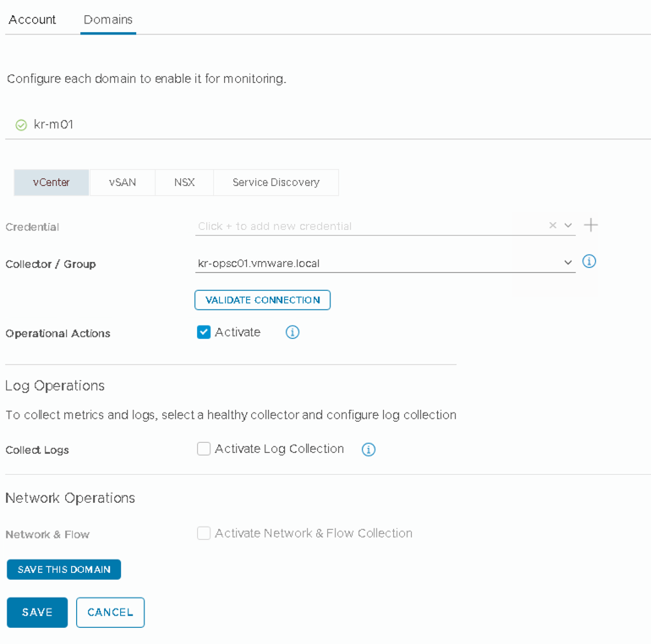Open the Collector / Group dropdown
The width and height of the screenshot is (651, 644).
[x=568, y=263]
